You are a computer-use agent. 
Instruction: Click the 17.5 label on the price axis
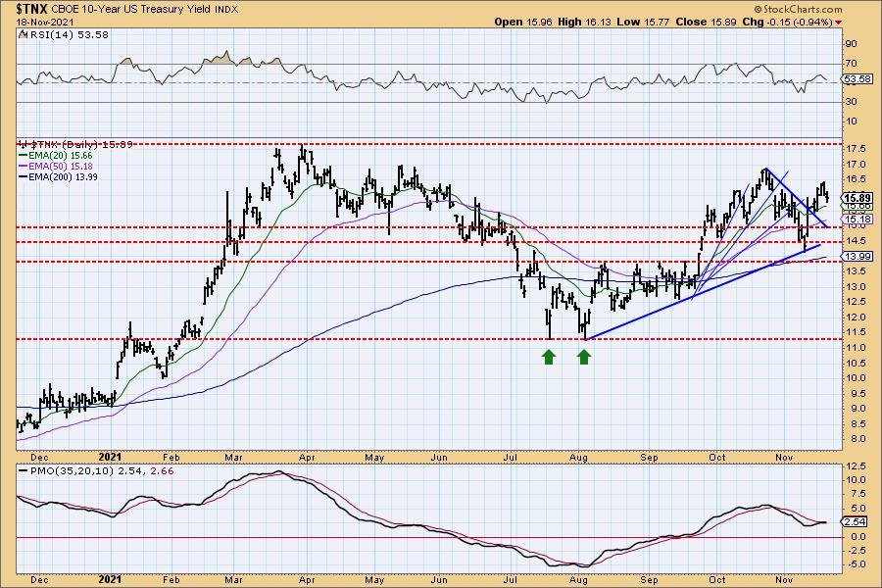click(x=855, y=149)
